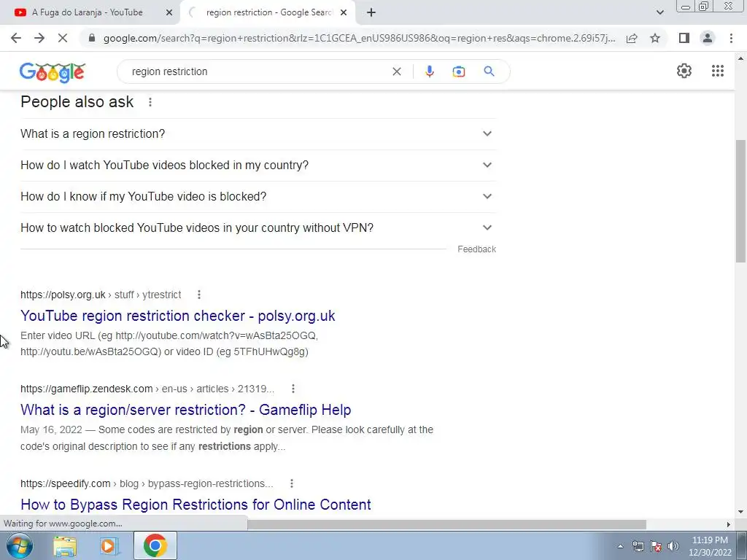Click the vertical page scrollbar thumb

click(740, 201)
